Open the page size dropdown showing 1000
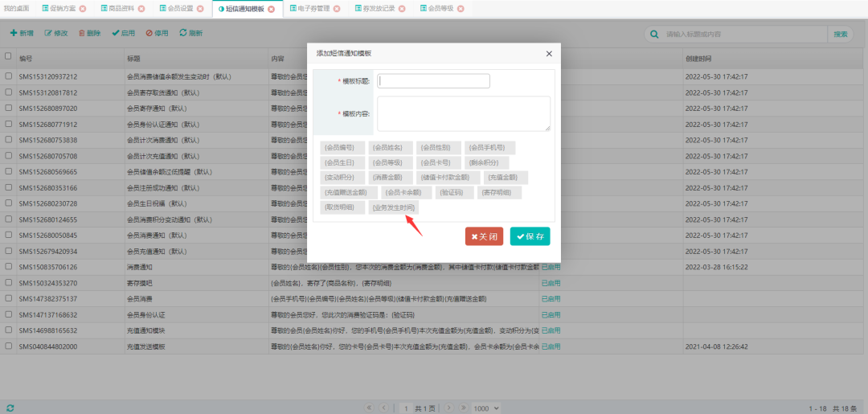 click(485, 408)
